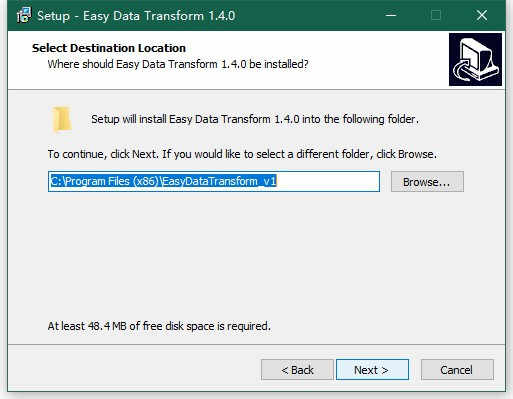Screen dimensions: 513x399
Task: Click the 'Setup will install' description text
Action: click(x=255, y=119)
